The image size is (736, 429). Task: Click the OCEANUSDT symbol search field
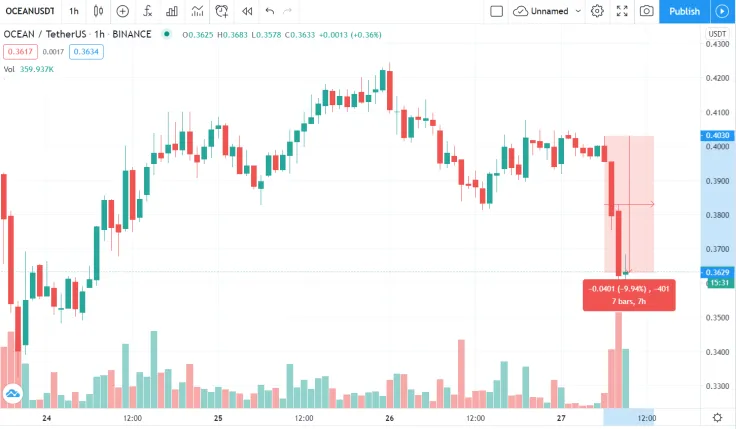[x=30, y=11]
